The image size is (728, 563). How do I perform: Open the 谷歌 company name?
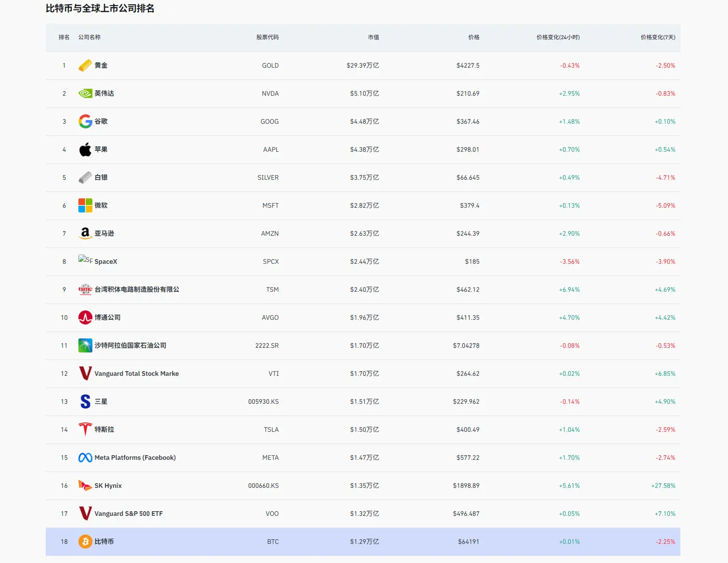101,121
